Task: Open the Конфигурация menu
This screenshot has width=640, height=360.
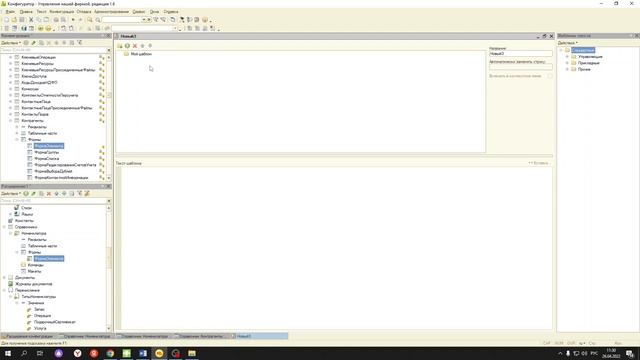Action: point(62,12)
